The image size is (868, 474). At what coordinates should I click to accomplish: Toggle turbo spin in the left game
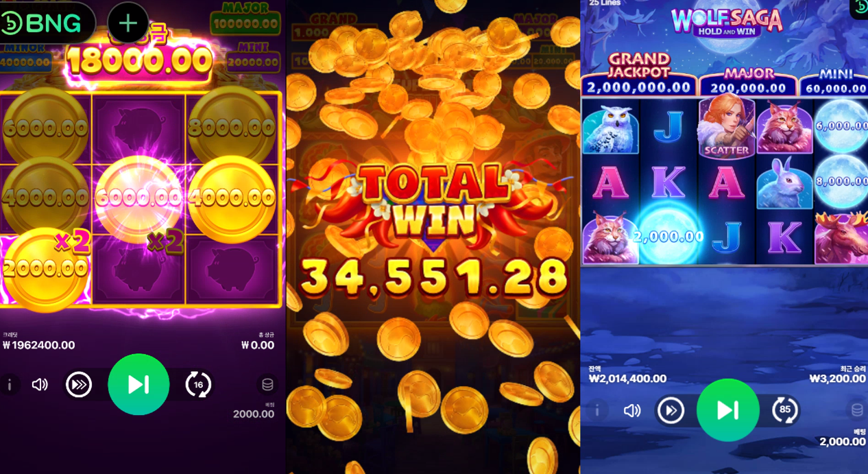pyautogui.click(x=79, y=385)
